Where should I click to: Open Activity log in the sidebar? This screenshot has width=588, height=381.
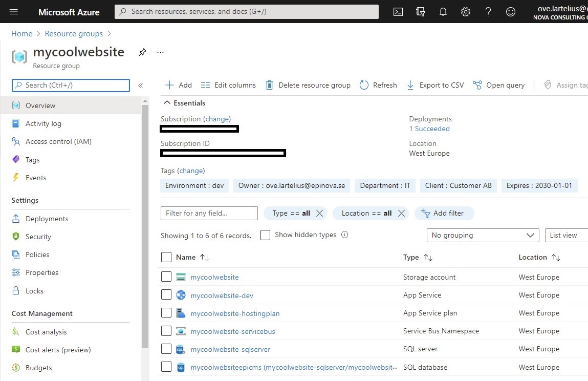tap(42, 123)
